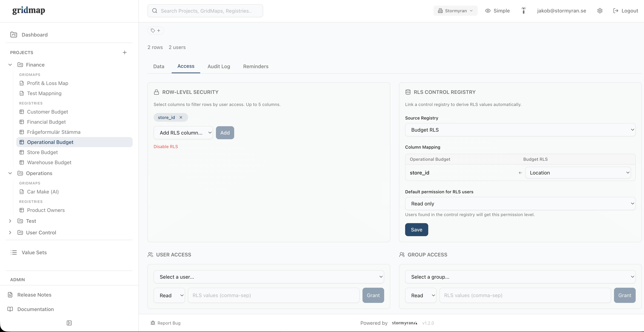Click the Add RLS column button

(x=225, y=133)
